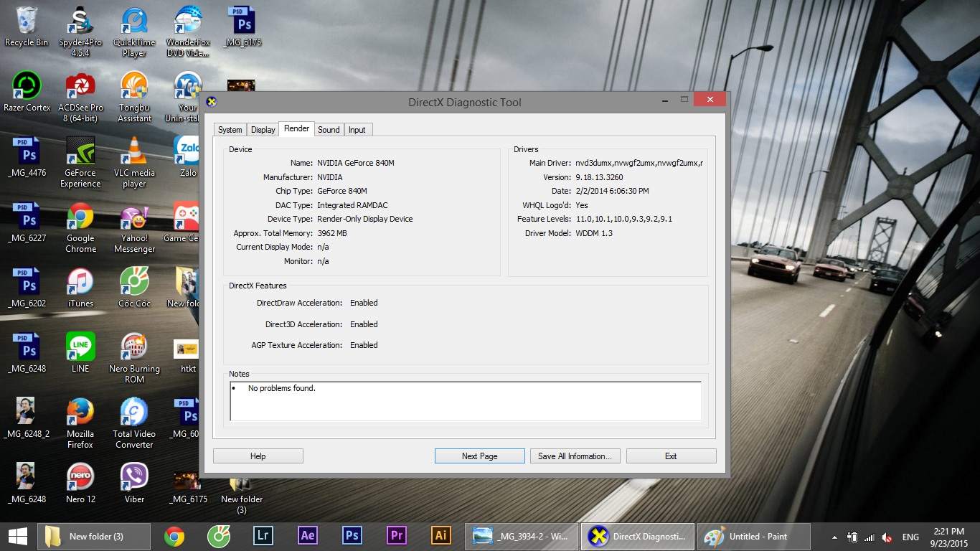The image size is (980, 551).
Task: Switch to the System tab
Action: coord(230,130)
